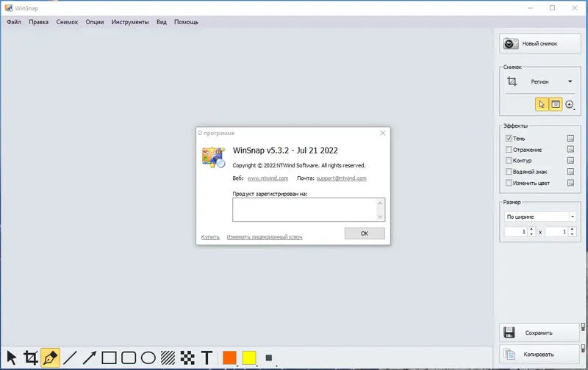Select the Text tool
Screen dimensions: 588x370
207,358
